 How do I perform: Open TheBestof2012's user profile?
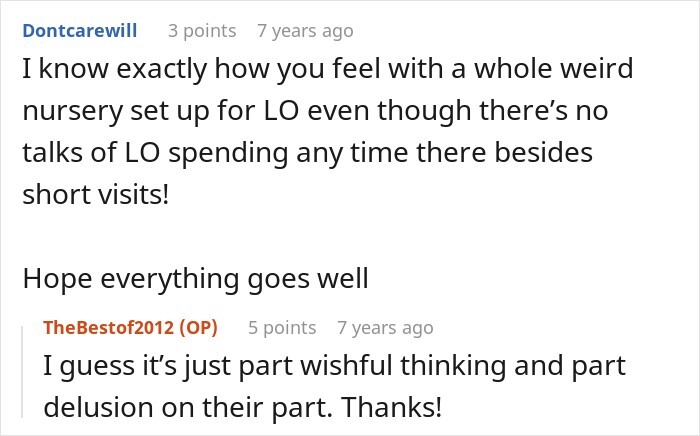click(108, 328)
